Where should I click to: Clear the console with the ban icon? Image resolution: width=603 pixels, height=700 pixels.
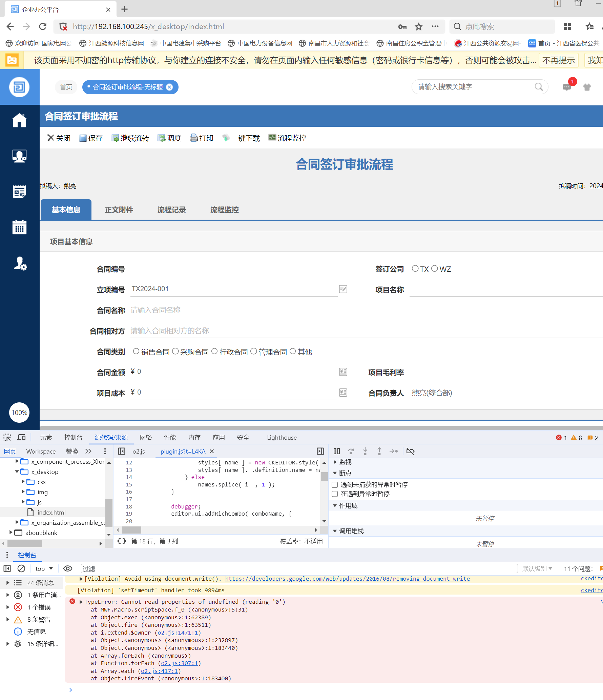click(21, 568)
